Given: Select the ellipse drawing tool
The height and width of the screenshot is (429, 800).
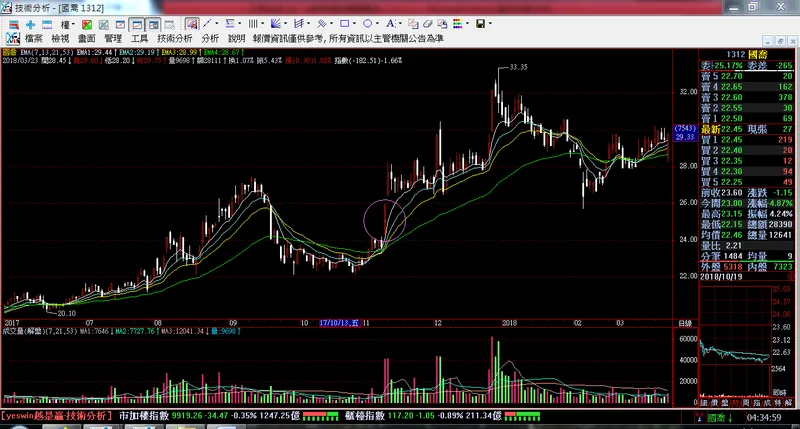Looking at the screenshot, I should (367, 23).
